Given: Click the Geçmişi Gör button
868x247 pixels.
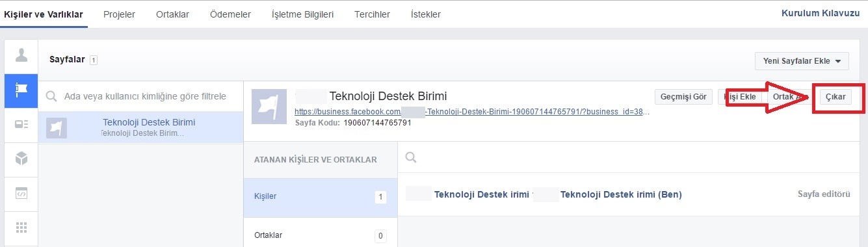Looking at the screenshot, I should pyautogui.click(x=683, y=97).
